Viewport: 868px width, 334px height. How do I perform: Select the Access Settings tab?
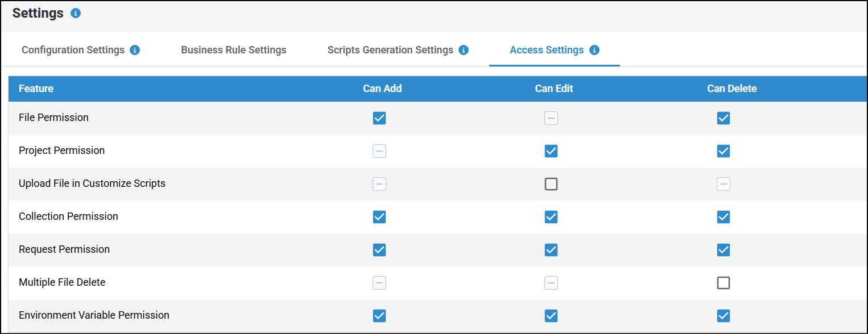[x=547, y=50]
